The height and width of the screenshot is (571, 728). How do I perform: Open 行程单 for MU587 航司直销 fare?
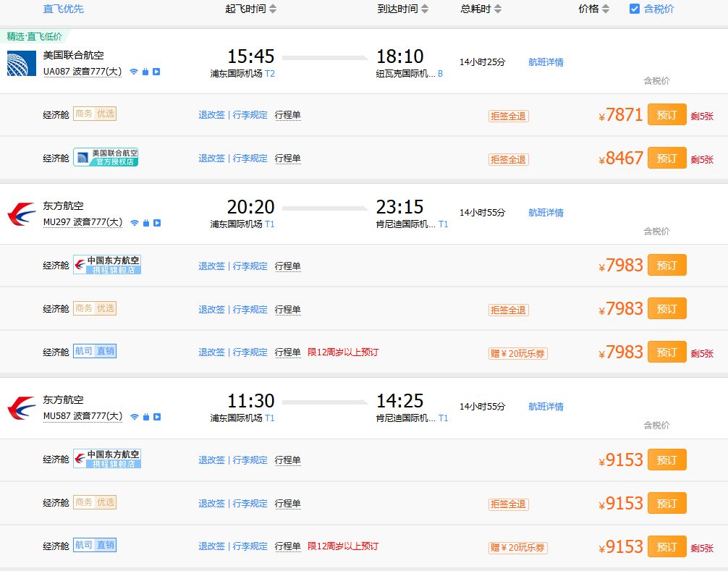(288, 546)
